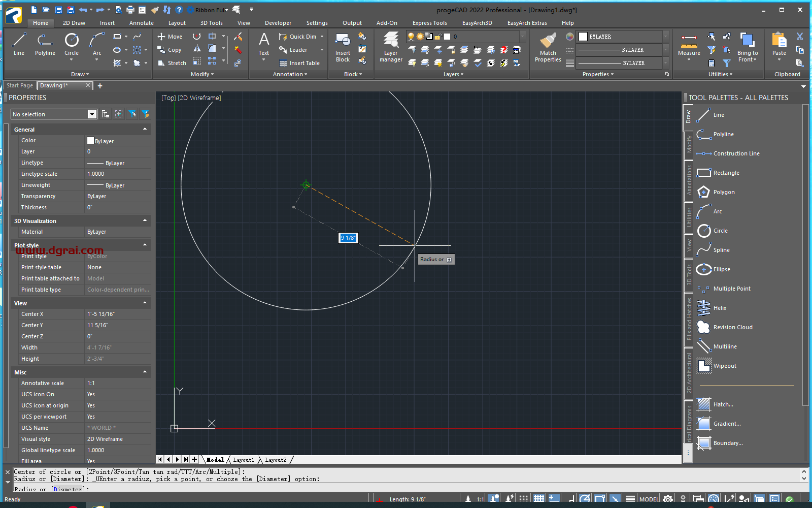
Task: Select Revision Cloud in tool palette
Action: click(x=725, y=327)
